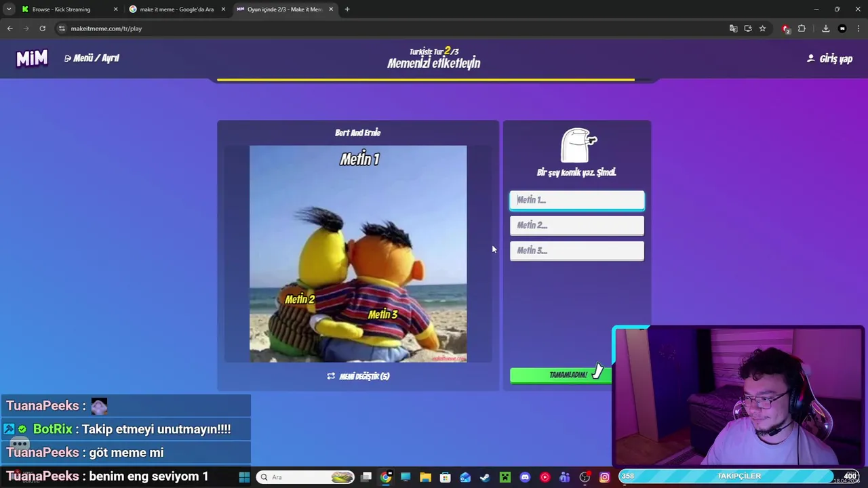
Task: Expand the tab search dropdown
Action: pos(9,9)
